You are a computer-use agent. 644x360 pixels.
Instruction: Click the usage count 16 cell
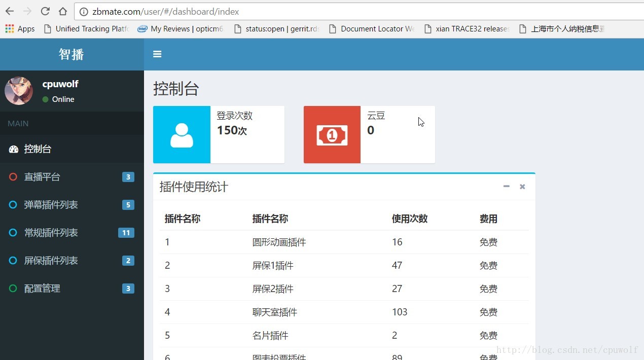coord(397,242)
